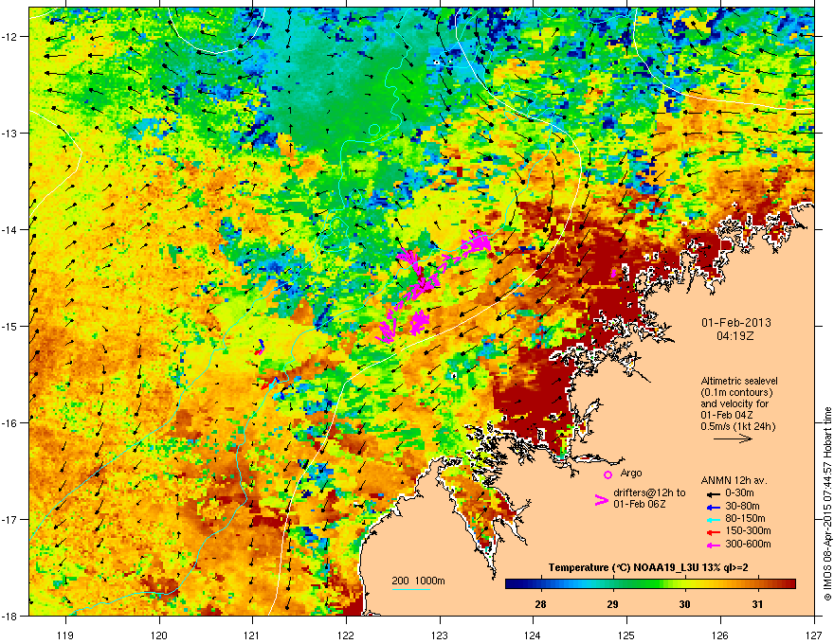Click longitude label 124 on bottom axis

pos(533,635)
